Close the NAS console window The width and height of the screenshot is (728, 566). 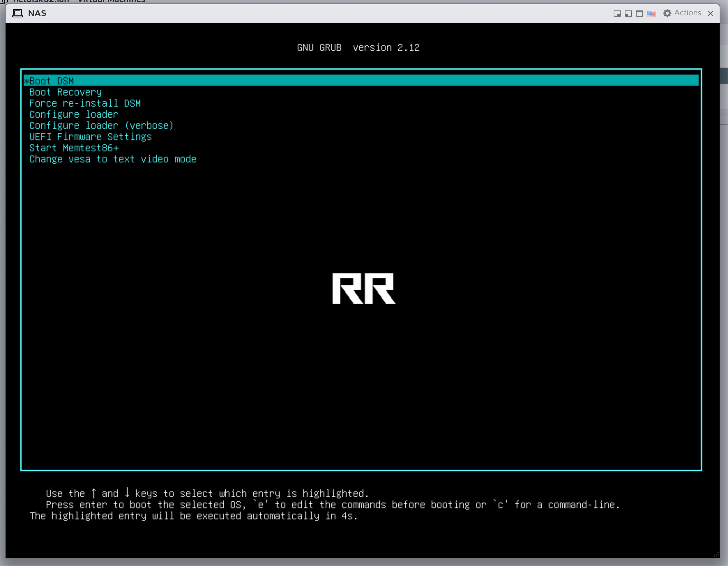[711, 13]
